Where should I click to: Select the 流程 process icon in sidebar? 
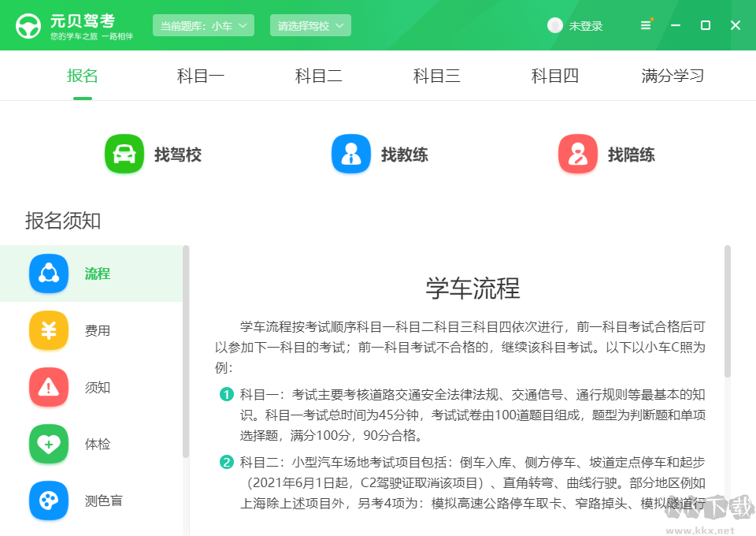click(x=49, y=274)
